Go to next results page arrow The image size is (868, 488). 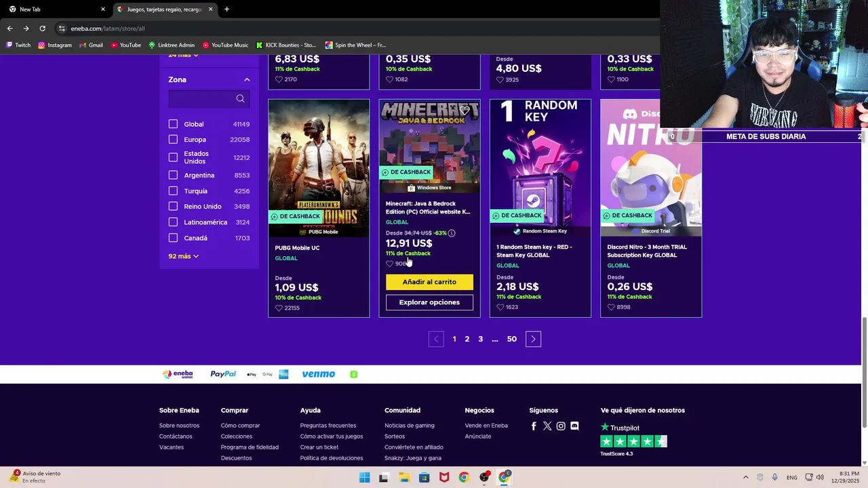coord(533,339)
